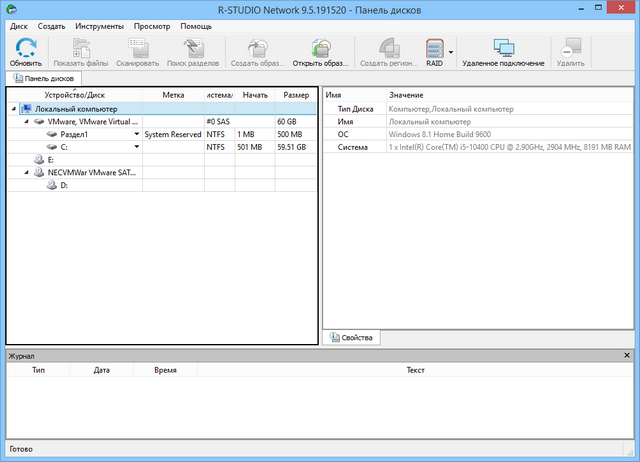Select the E: drive in tree
The image size is (640, 462).
click(50, 159)
